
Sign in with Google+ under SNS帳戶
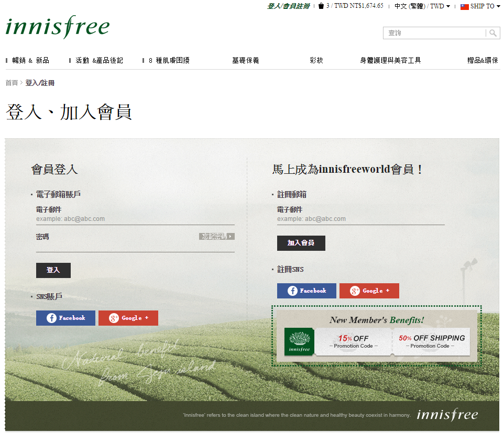(128, 318)
